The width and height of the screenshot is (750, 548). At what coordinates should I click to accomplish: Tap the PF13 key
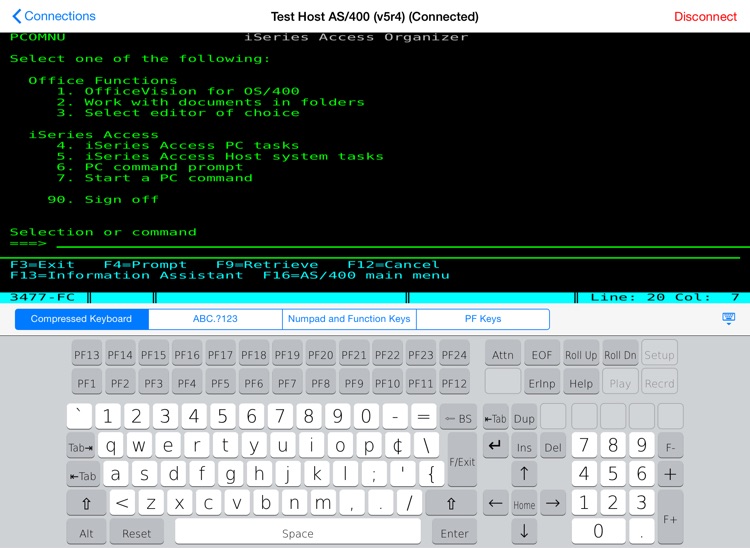(x=87, y=355)
